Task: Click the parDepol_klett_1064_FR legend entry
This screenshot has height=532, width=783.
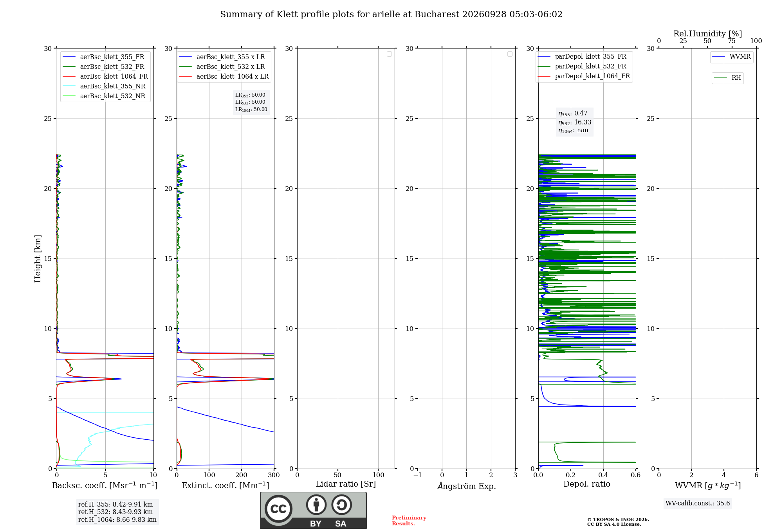Action: click(584, 76)
